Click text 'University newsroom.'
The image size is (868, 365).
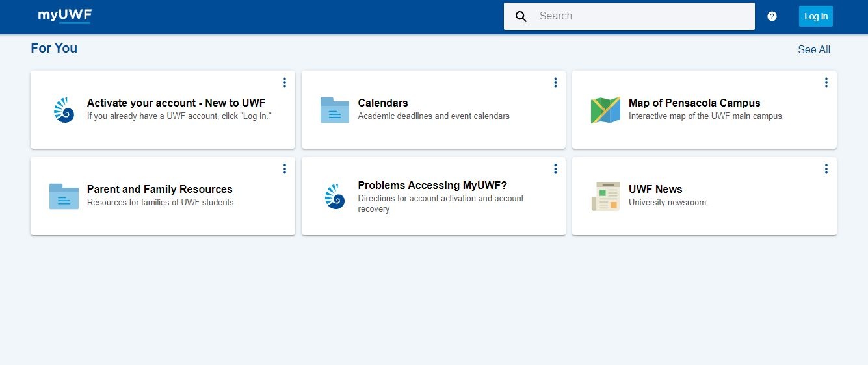coord(668,203)
